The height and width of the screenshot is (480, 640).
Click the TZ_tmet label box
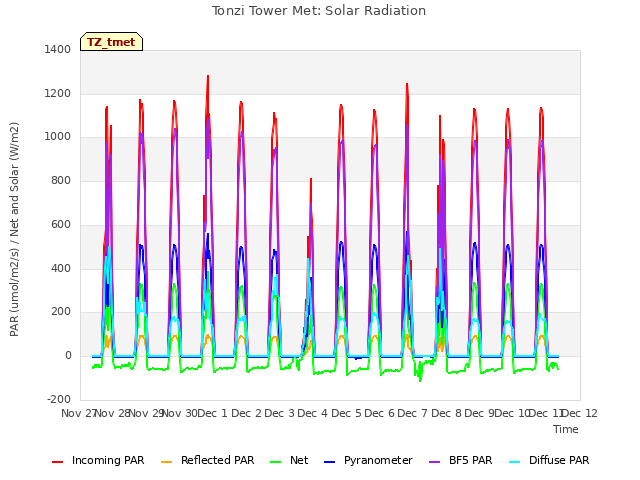pos(111,42)
